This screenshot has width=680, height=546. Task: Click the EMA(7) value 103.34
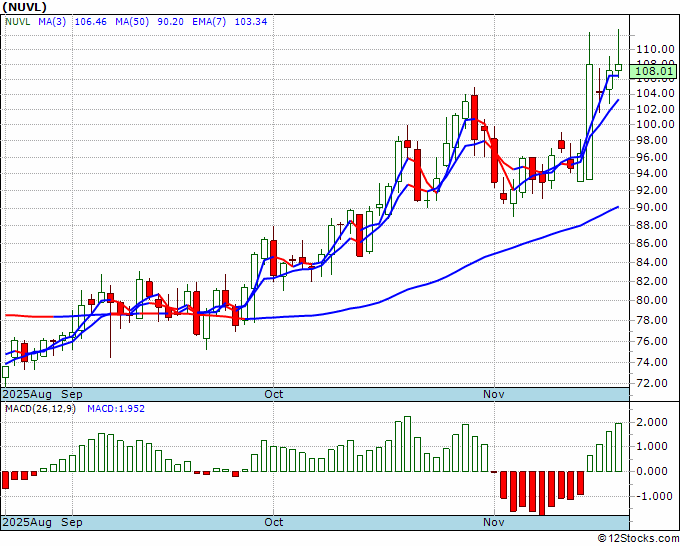[251, 22]
